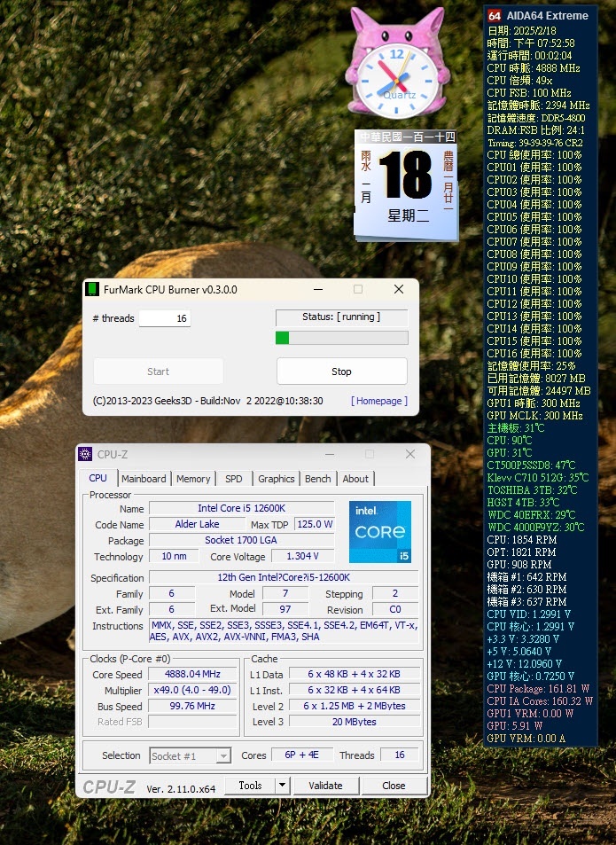Select the SPD tab

pos(233,479)
